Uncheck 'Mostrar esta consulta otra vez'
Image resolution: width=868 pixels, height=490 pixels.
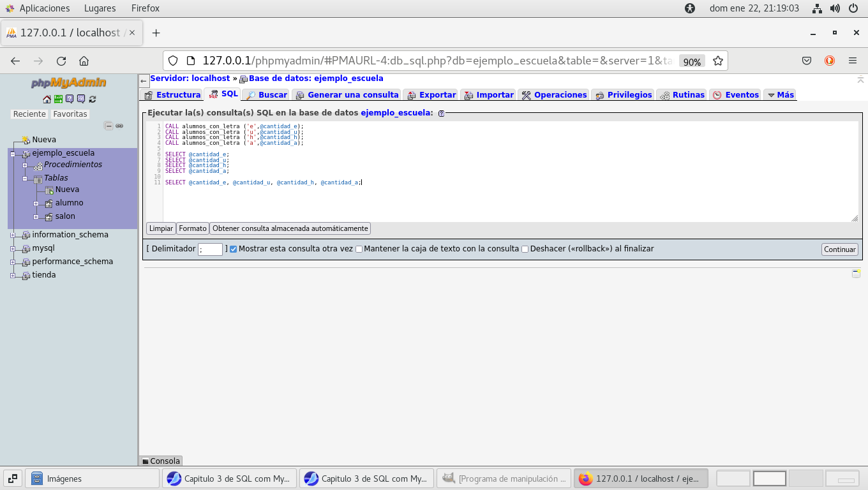point(233,249)
